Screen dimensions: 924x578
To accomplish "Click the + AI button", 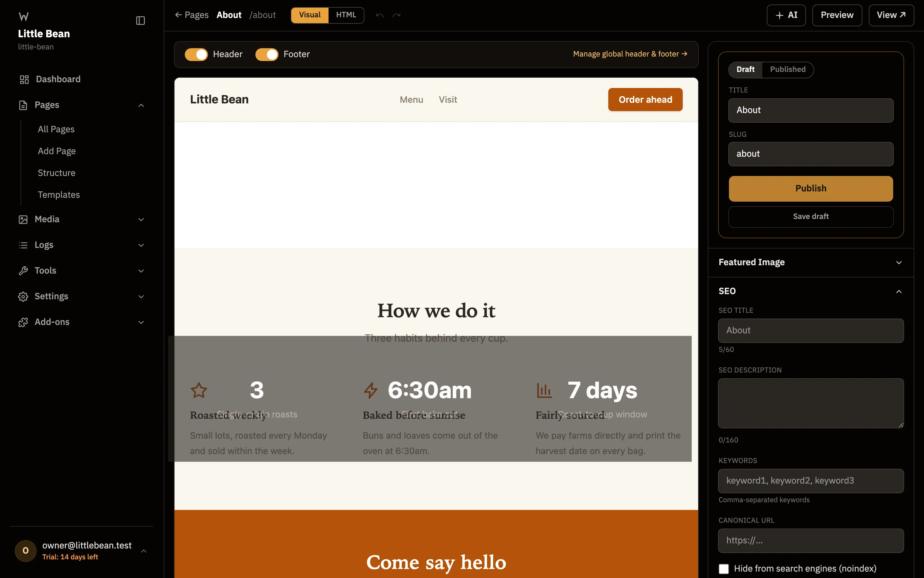I will click(x=786, y=15).
